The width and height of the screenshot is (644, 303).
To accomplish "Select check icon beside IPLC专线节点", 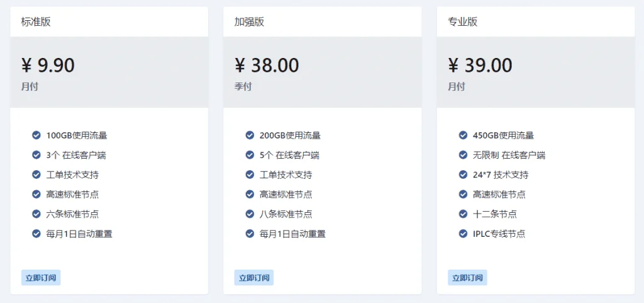I will (x=463, y=234).
